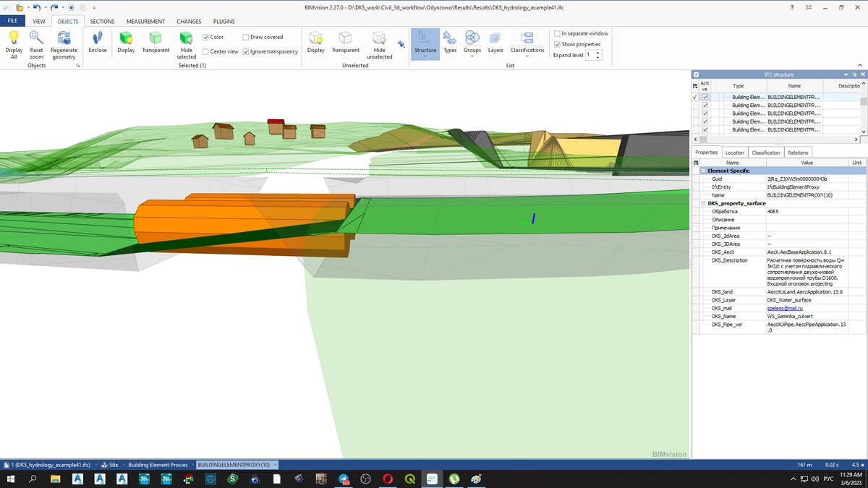Screen dimensions: 868x488
Task: Display selected objects in the Selected group
Action: (x=126, y=43)
